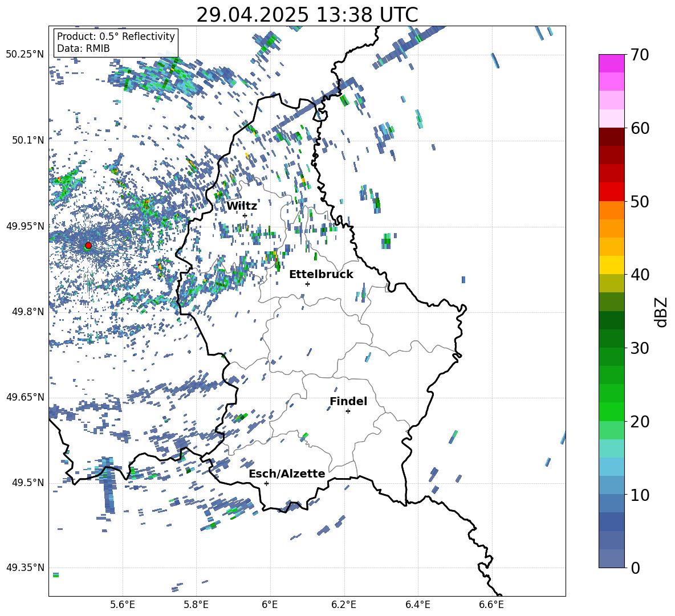Click the 5.6°E longitude label
Image resolution: width=675 pixels, height=616 pixels.
(123, 605)
